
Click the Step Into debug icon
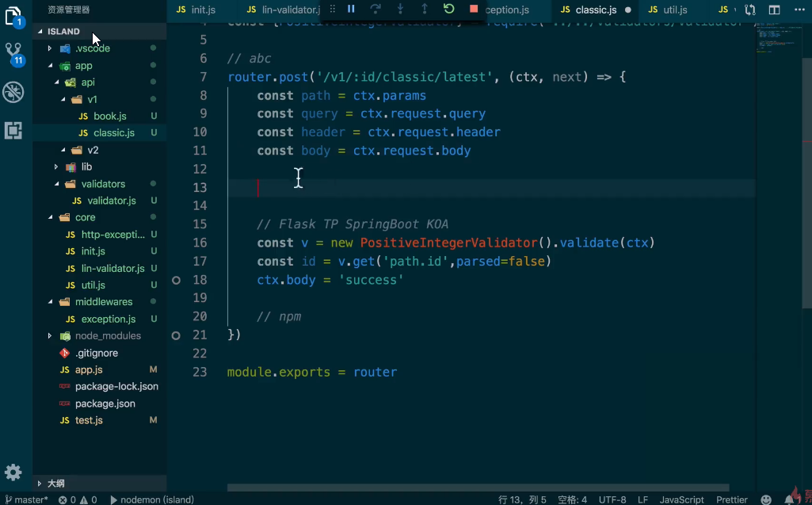click(400, 10)
